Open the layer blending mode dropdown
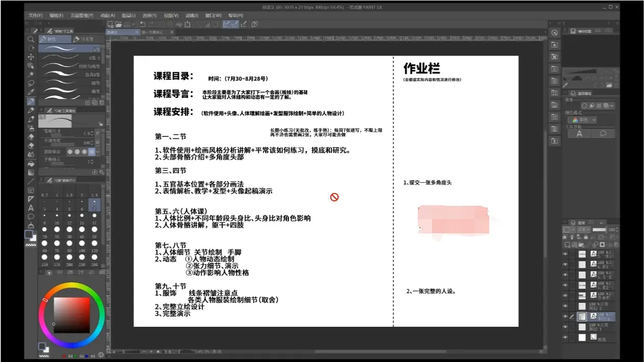The image size is (644, 362). pos(584,229)
